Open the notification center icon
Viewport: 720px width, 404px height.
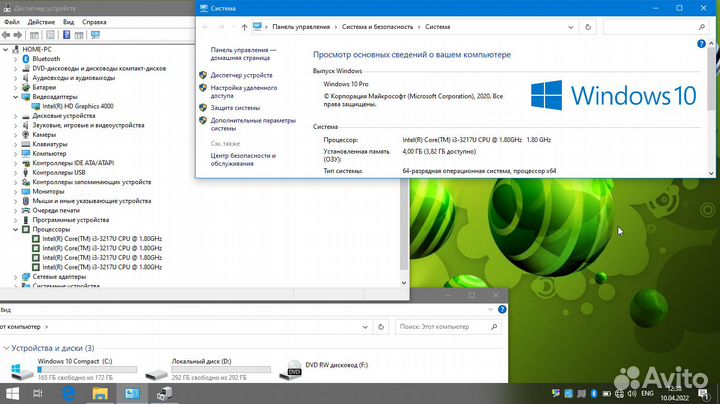click(x=703, y=393)
